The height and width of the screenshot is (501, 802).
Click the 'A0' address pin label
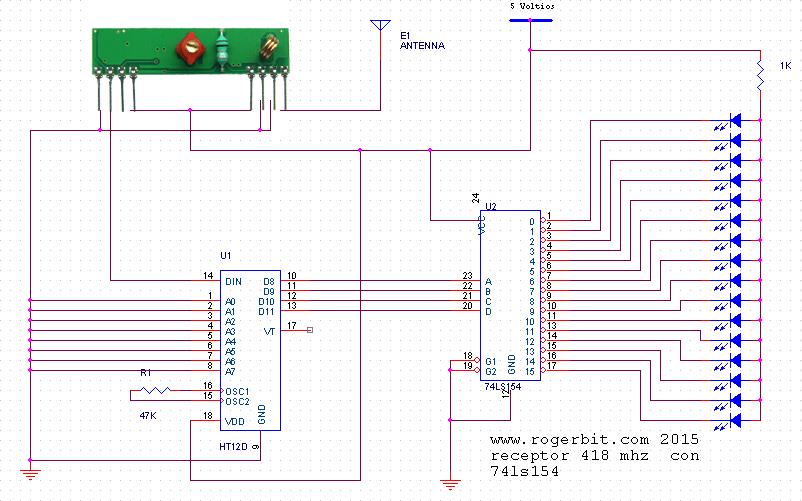click(x=230, y=302)
